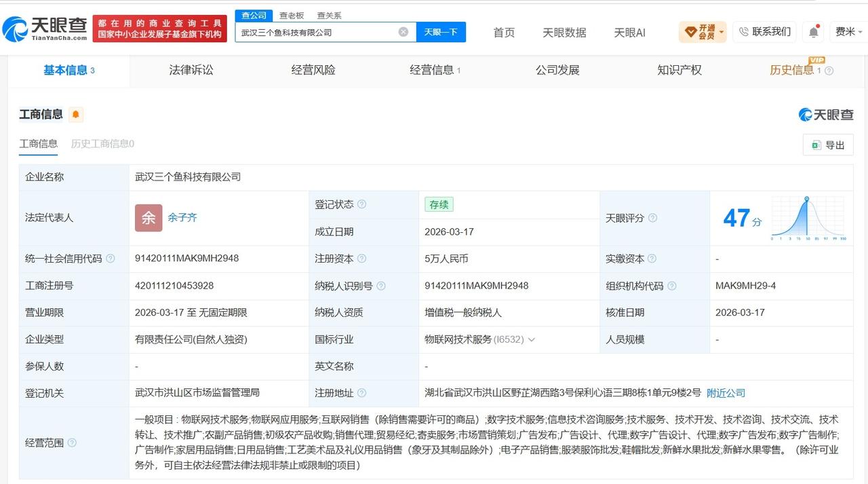Click help icon next to 注册地址
The width and height of the screenshot is (868, 484).
coord(362,393)
